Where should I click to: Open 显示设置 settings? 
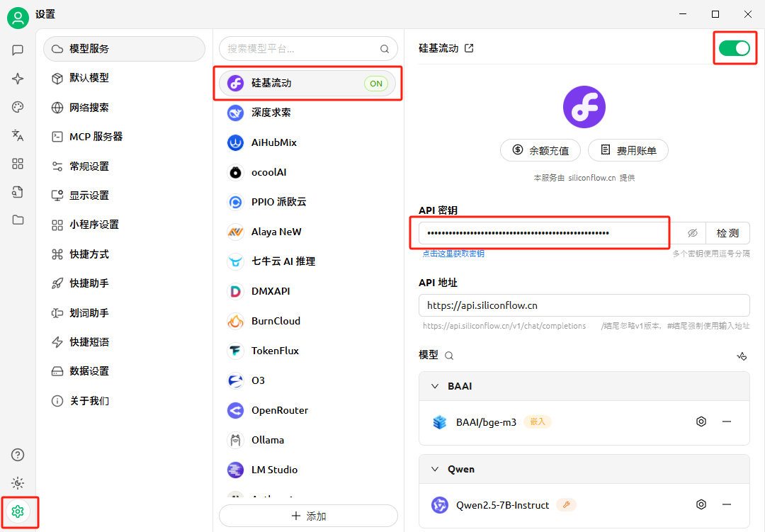(x=125, y=196)
